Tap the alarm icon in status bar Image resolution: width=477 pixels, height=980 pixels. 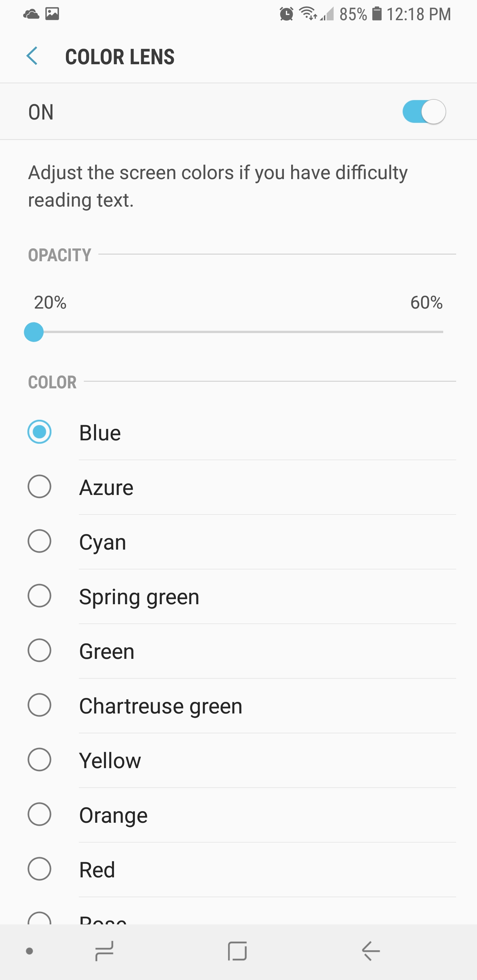(x=286, y=14)
